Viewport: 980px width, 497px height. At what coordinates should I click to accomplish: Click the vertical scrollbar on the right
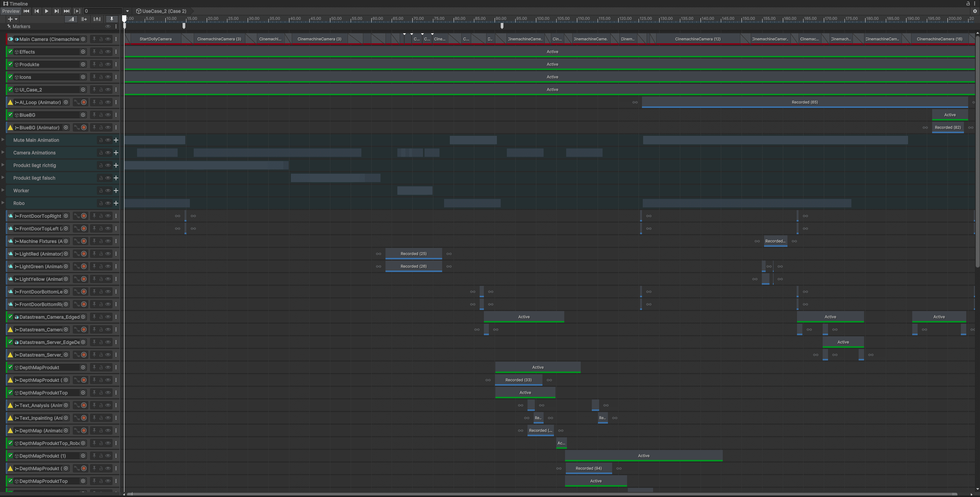click(977, 151)
